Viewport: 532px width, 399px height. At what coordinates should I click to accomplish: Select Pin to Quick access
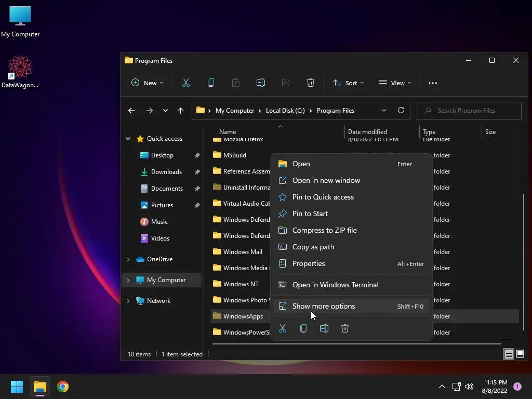(351, 197)
